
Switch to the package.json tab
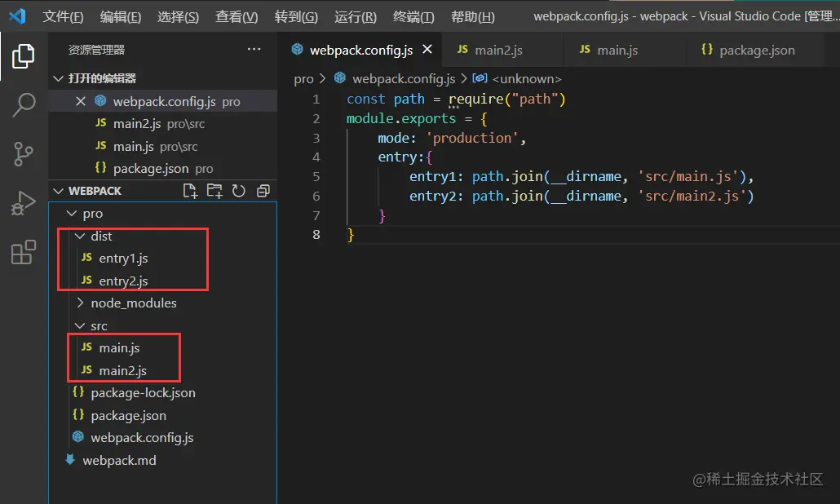[x=756, y=50]
